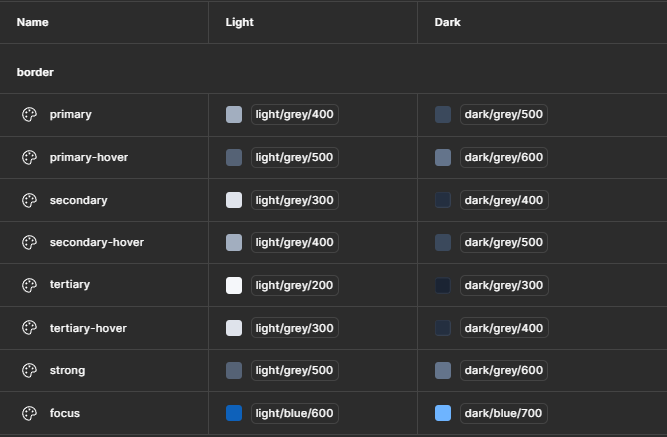The image size is (667, 437).
Task: Select the primary variable name
Action: coord(71,115)
